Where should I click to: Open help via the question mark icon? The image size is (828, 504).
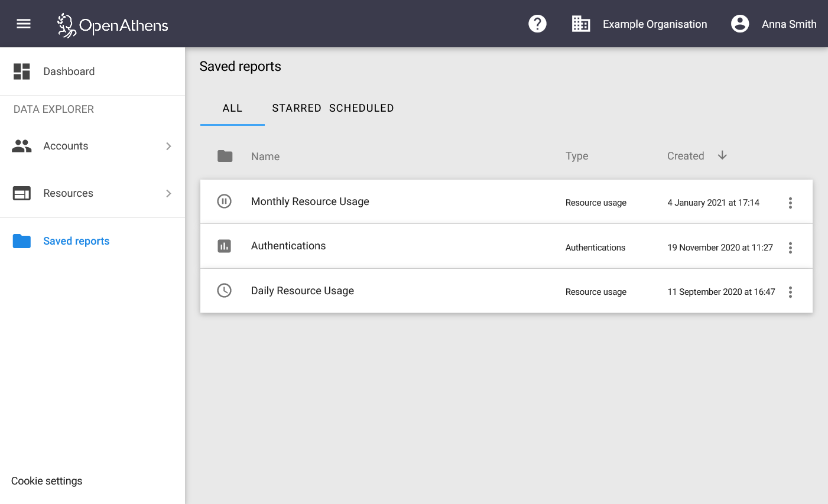point(537,24)
